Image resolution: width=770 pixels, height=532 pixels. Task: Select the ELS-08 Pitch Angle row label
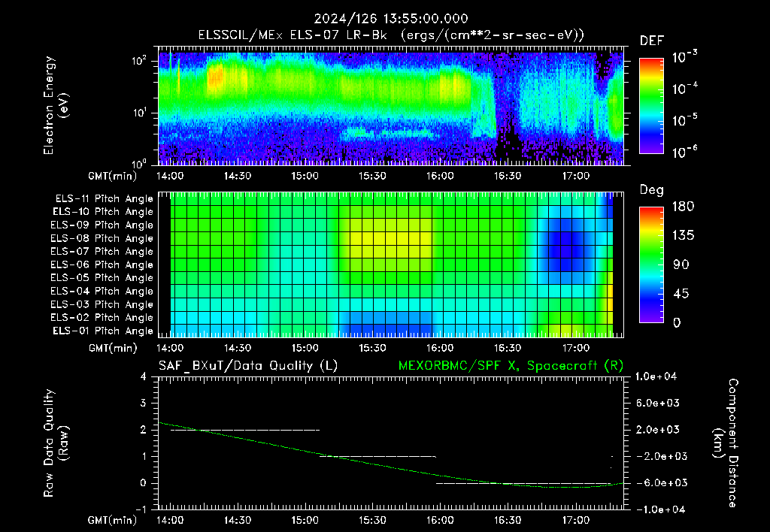[x=102, y=238]
